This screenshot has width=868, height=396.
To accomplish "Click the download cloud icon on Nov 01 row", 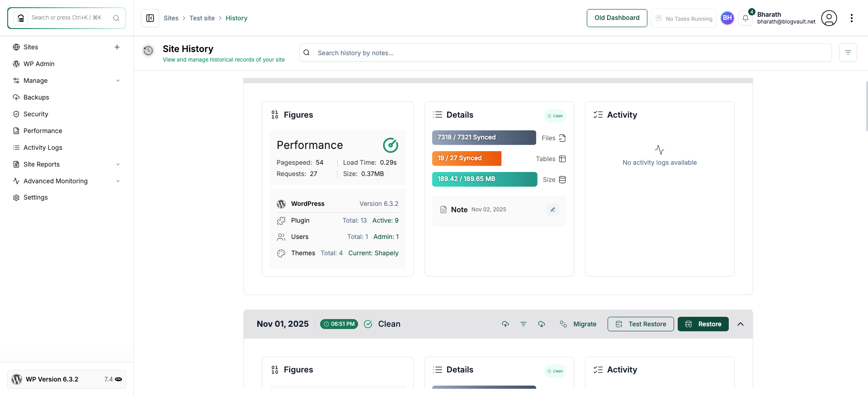I will [542, 324].
